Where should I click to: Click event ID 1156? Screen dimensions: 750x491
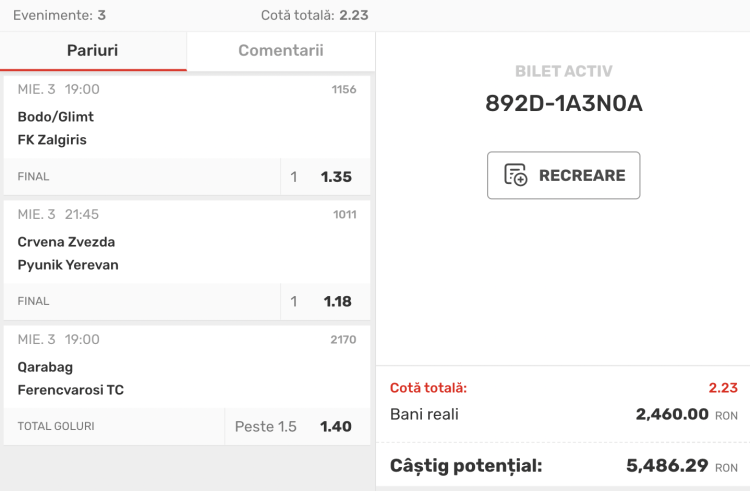tap(344, 90)
